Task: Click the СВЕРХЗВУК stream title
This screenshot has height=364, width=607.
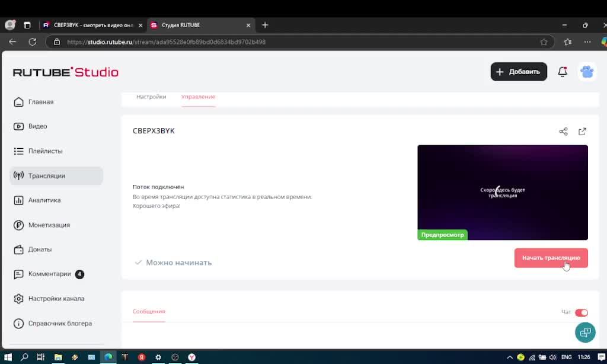Action: [154, 131]
